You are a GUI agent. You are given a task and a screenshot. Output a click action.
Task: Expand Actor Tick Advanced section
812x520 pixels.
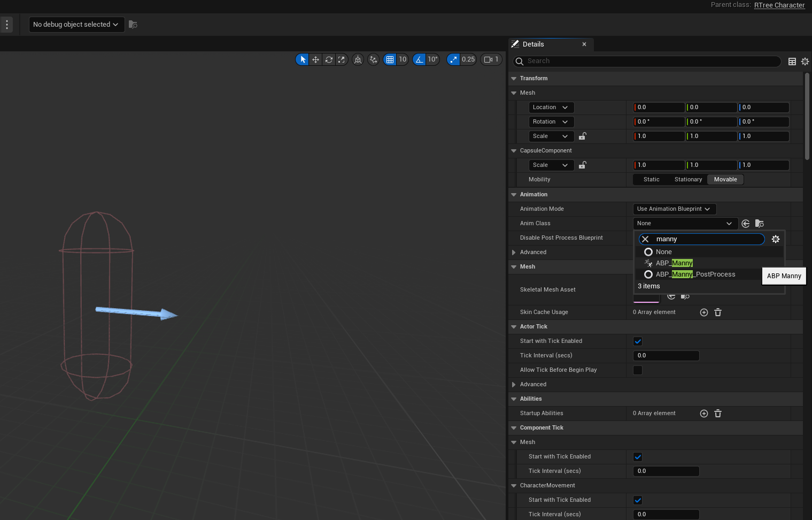[514, 385]
